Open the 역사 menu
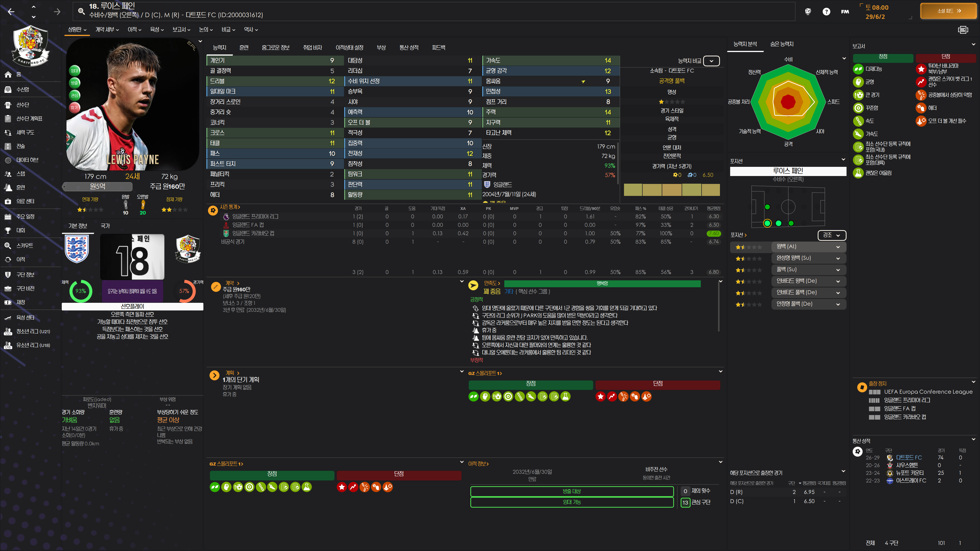Screen dimensions: 980x551 point(251,29)
